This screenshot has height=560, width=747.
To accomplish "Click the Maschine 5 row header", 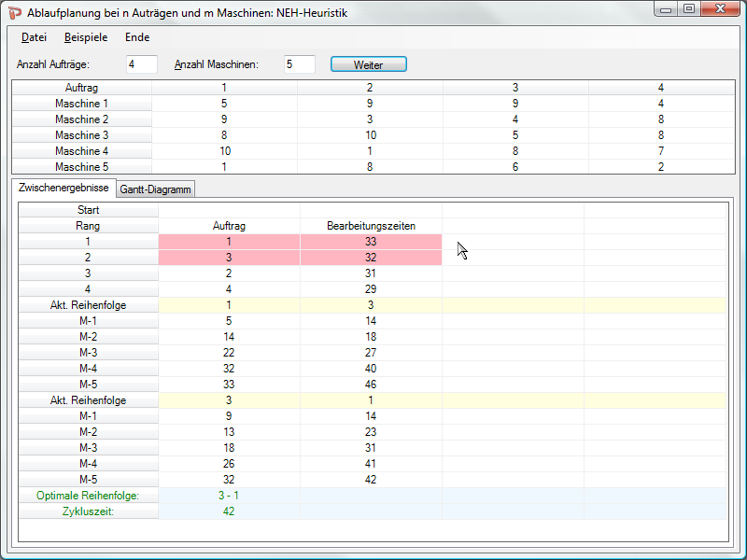I will 81,167.
